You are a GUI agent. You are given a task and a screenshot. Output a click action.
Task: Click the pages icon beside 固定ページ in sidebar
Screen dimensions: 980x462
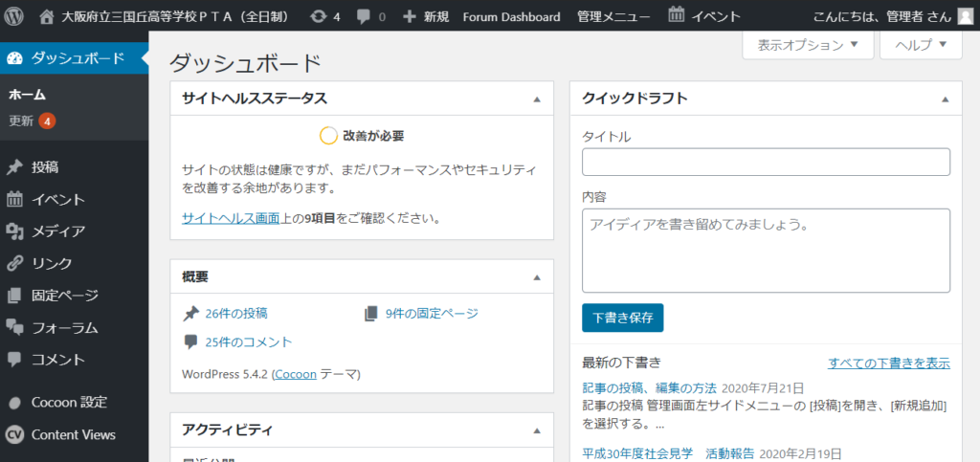point(15,296)
